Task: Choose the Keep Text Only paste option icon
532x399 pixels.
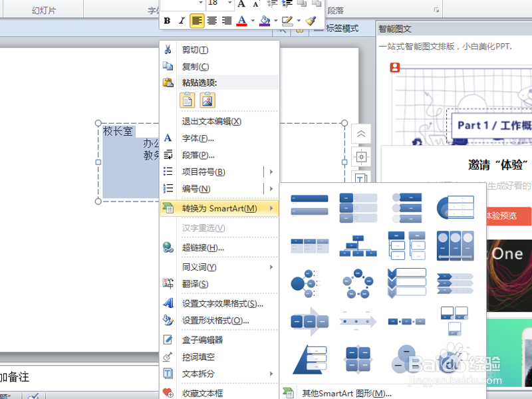Action: click(188, 100)
